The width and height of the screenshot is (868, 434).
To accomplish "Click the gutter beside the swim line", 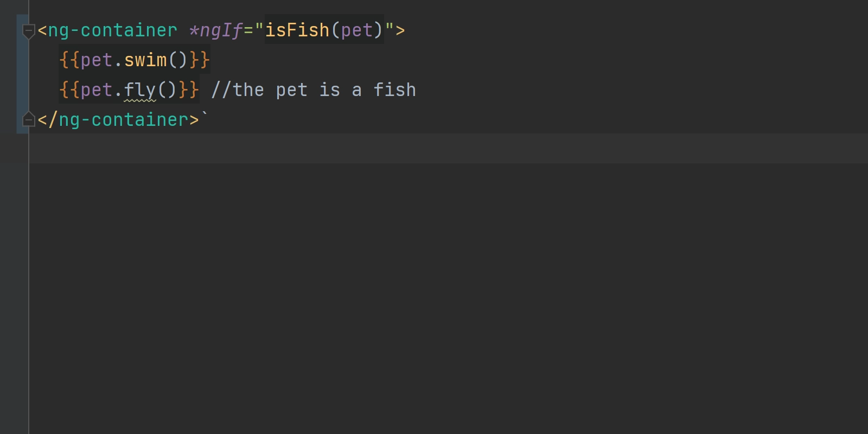I will tap(22, 60).
